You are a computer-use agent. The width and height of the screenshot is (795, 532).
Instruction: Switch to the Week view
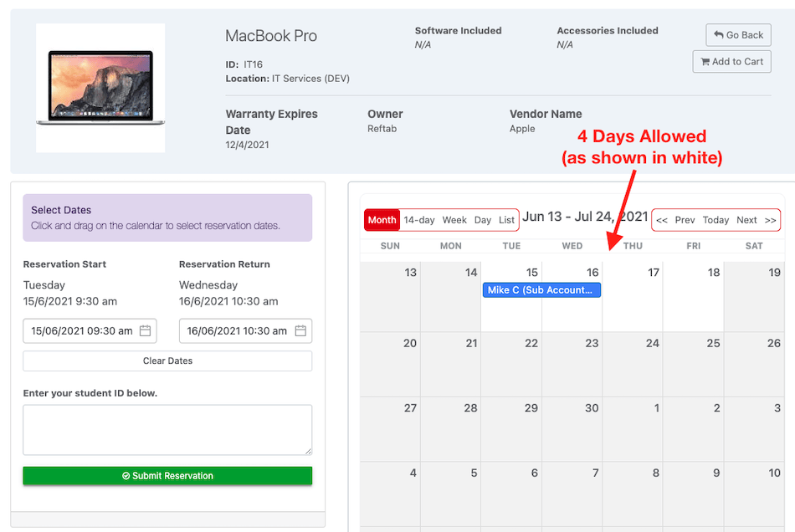pos(454,219)
